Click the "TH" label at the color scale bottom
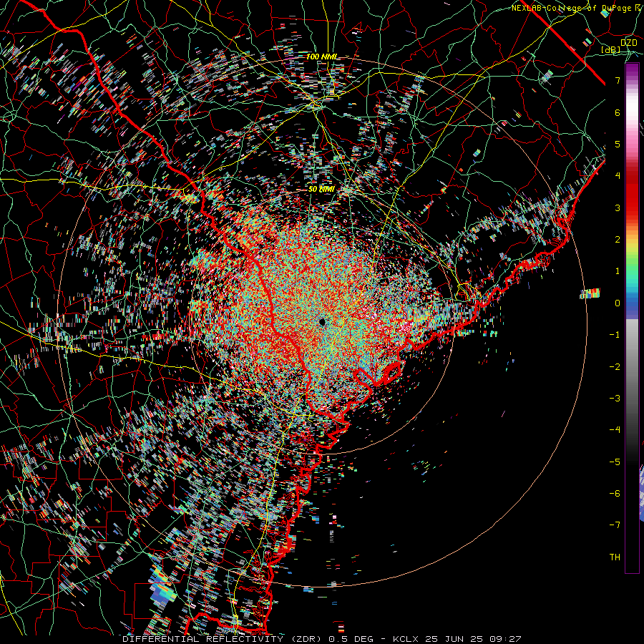Screen dimensions: 644x644 615,557
